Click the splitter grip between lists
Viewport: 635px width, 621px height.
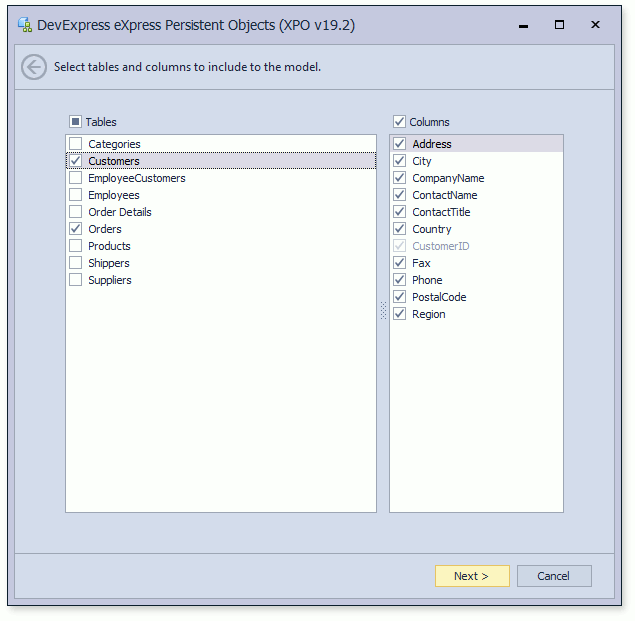pyautogui.click(x=383, y=311)
